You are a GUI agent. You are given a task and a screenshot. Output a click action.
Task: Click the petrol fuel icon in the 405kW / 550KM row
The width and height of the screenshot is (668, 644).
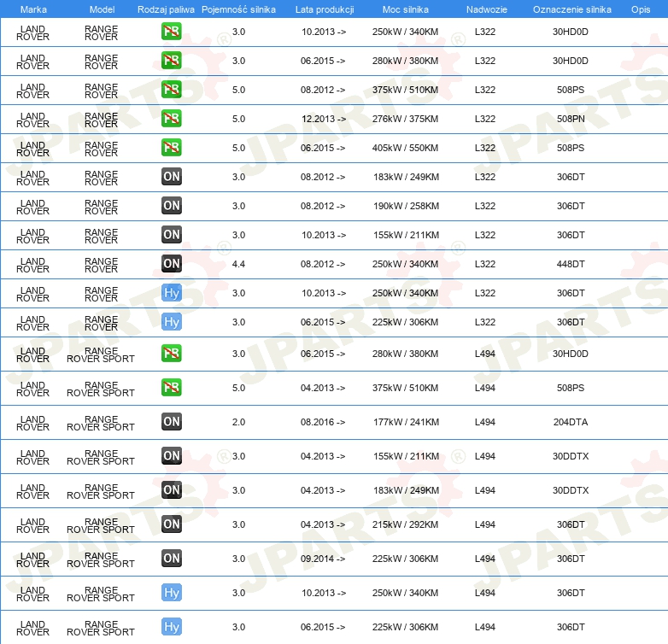(171, 148)
